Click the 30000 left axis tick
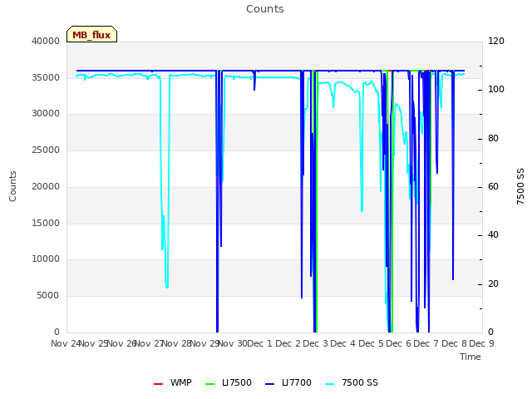The width and height of the screenshot is (532, 399). point(46,113)
